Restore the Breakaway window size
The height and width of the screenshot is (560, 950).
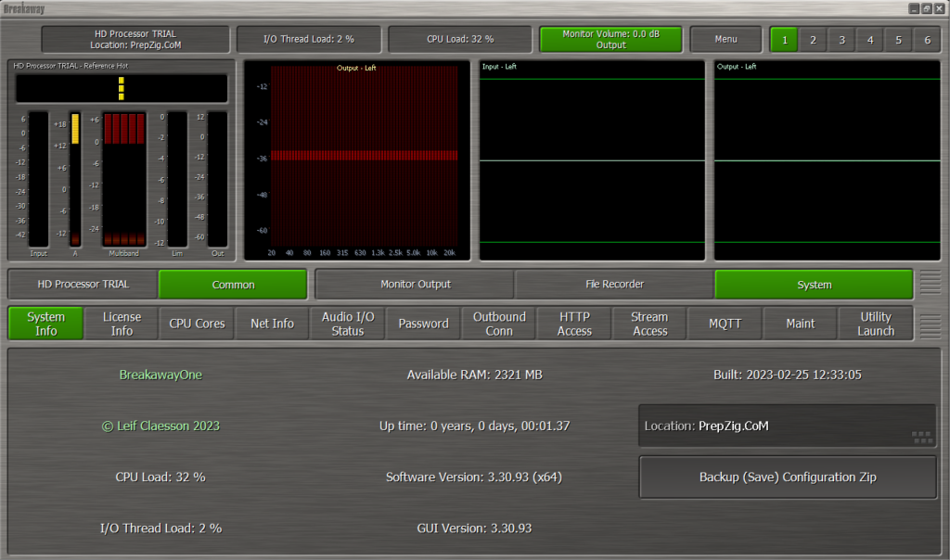tap(927, 8)
